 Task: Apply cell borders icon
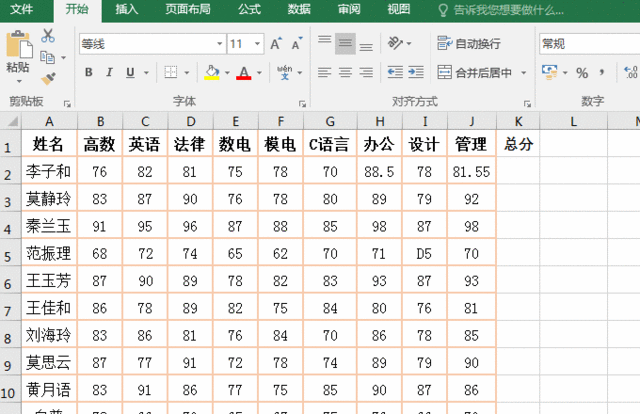point(171,73)
